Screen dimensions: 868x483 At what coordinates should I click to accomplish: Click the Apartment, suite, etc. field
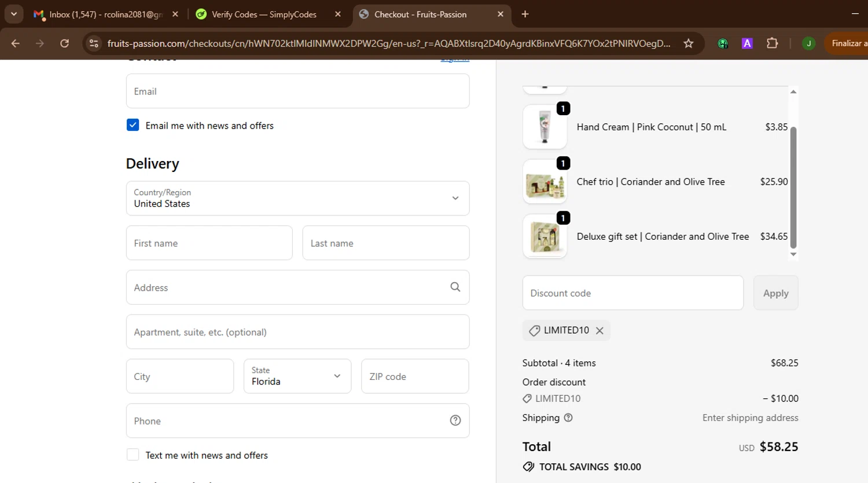point(297,332)
